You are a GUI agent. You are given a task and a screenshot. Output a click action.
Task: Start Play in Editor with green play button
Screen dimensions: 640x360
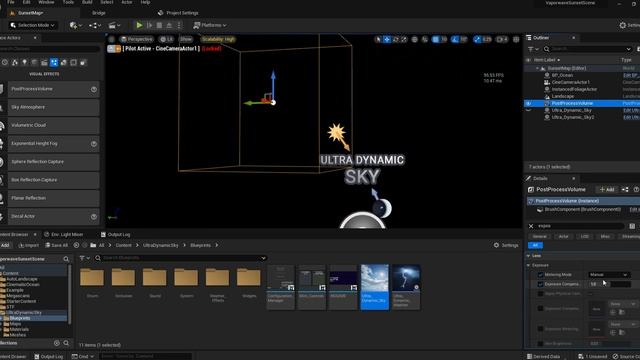pyautogui.click(x=139, y=25)
